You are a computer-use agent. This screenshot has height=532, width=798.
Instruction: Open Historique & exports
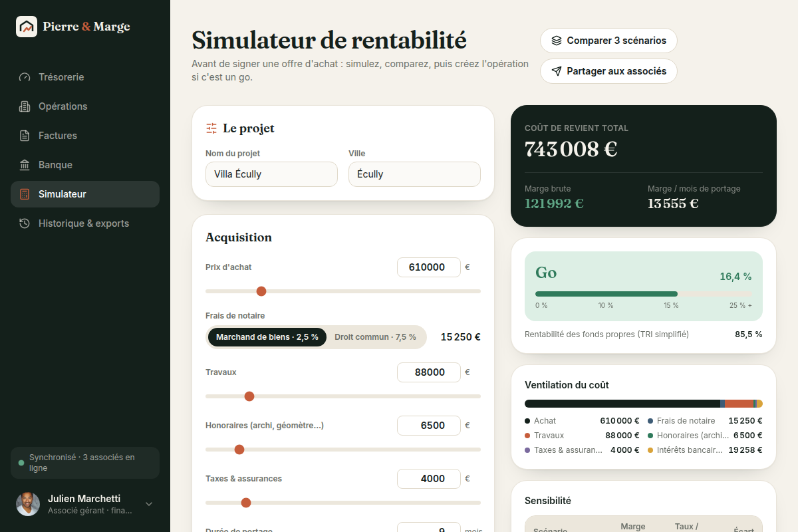click(x=85, y=223)
